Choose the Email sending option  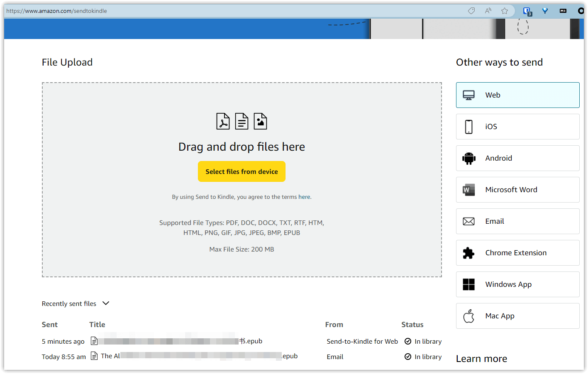(x=517, y=221)
